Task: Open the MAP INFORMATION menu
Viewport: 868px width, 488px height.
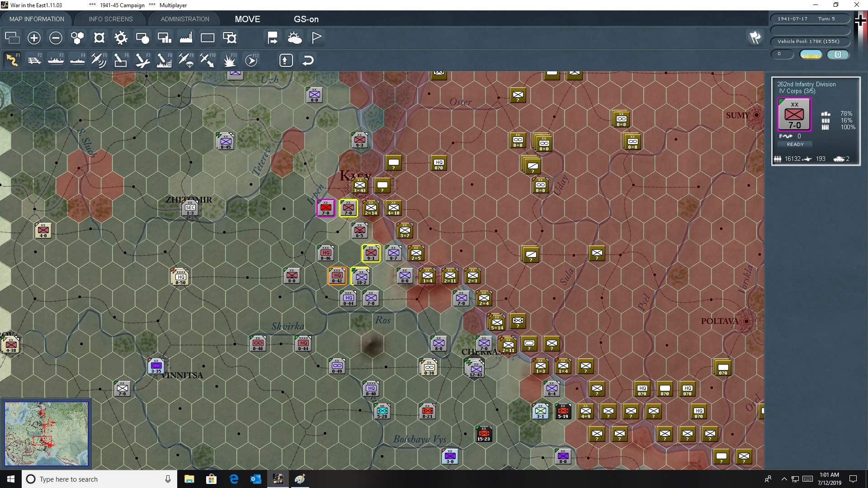Action: coord(36,19)
